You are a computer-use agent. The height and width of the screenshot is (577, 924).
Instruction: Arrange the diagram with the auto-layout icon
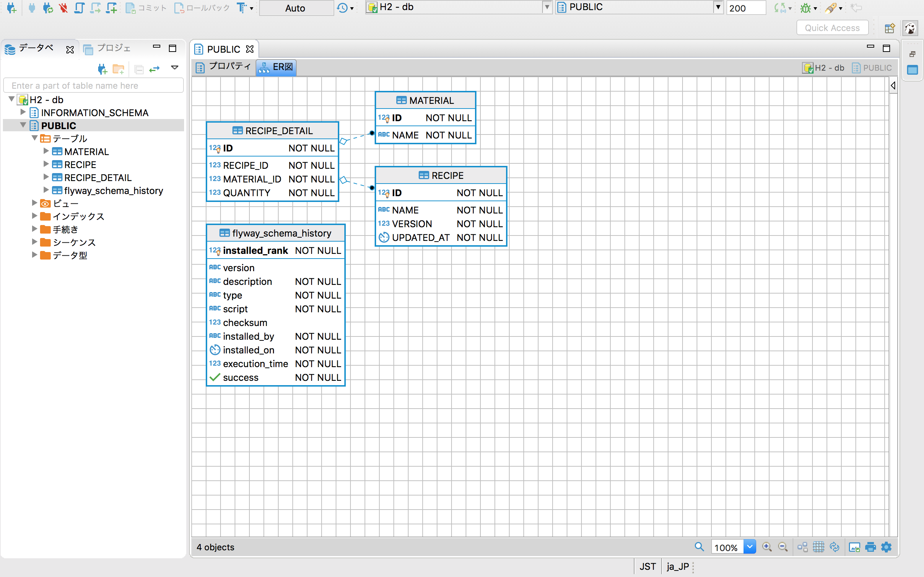click(x=802, y=547)
